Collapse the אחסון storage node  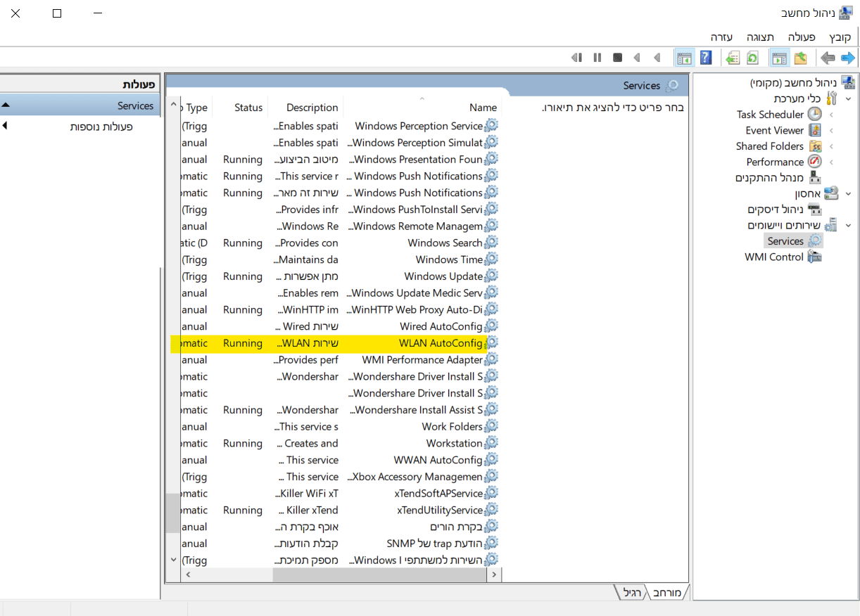848,194
